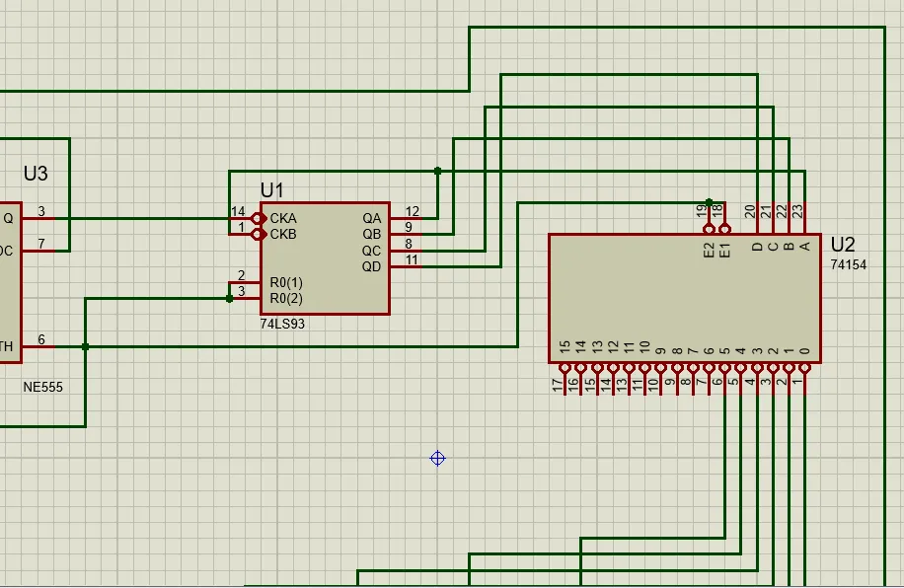Click the output 15 label inside U2
This screenshot has height=588, width=904.
565,347
